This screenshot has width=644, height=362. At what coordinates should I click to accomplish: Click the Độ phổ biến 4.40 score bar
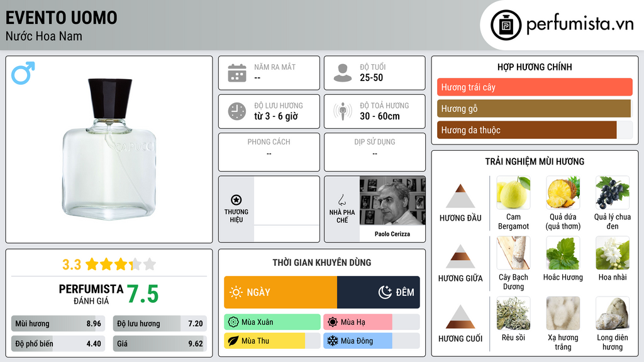point(58,344)
